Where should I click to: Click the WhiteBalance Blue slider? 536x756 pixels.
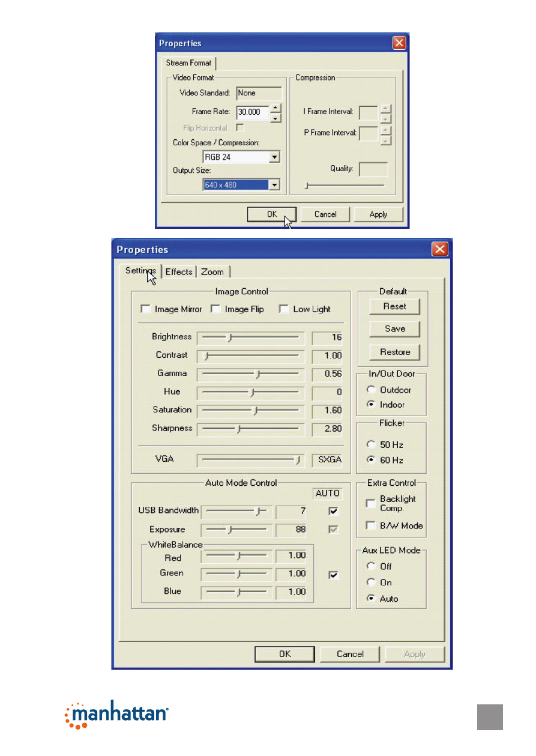pos(236,592)
